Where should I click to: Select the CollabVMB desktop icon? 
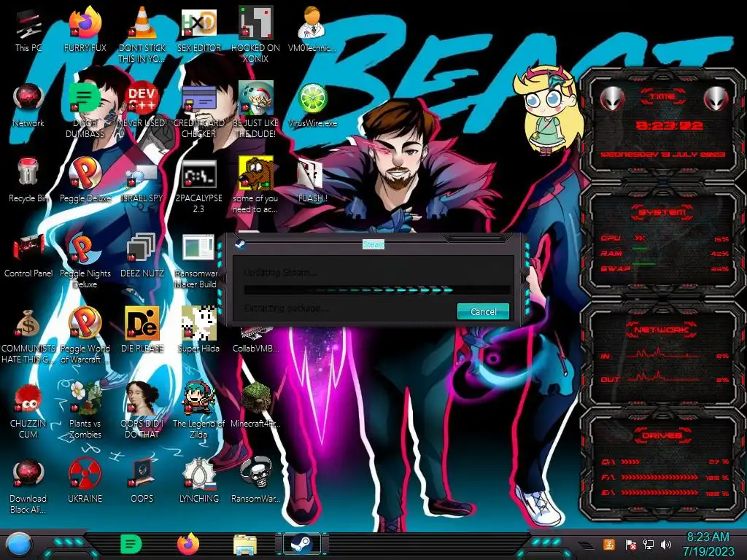click(256, 339)
